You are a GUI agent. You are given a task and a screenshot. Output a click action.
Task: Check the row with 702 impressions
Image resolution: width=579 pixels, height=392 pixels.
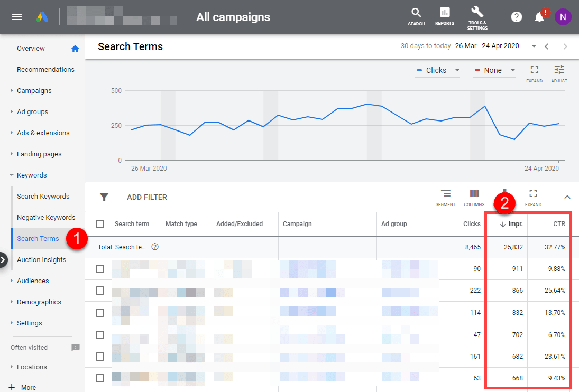tap(100, 335)
